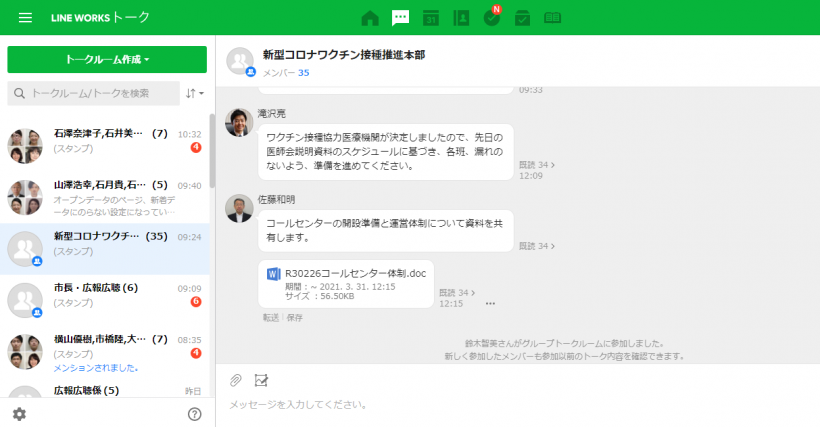Screen dimensions: 820x427
Task: Open more options for the doc file message
Action: (490, 303)
